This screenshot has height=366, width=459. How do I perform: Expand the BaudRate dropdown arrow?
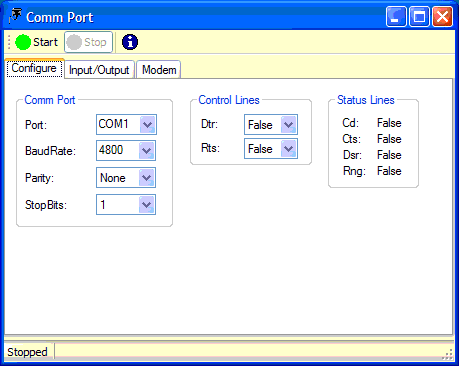point(147,151)
